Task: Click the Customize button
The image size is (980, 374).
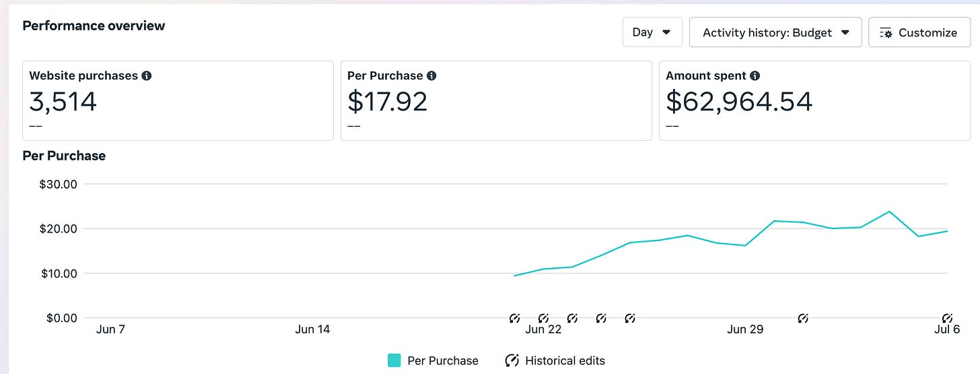Action: 918,32
